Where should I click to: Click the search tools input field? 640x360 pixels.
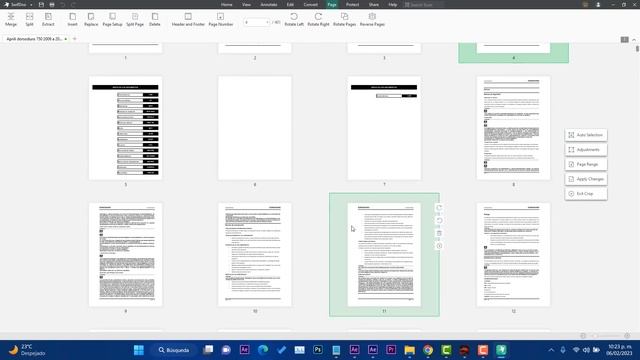[x=424, y=4]
